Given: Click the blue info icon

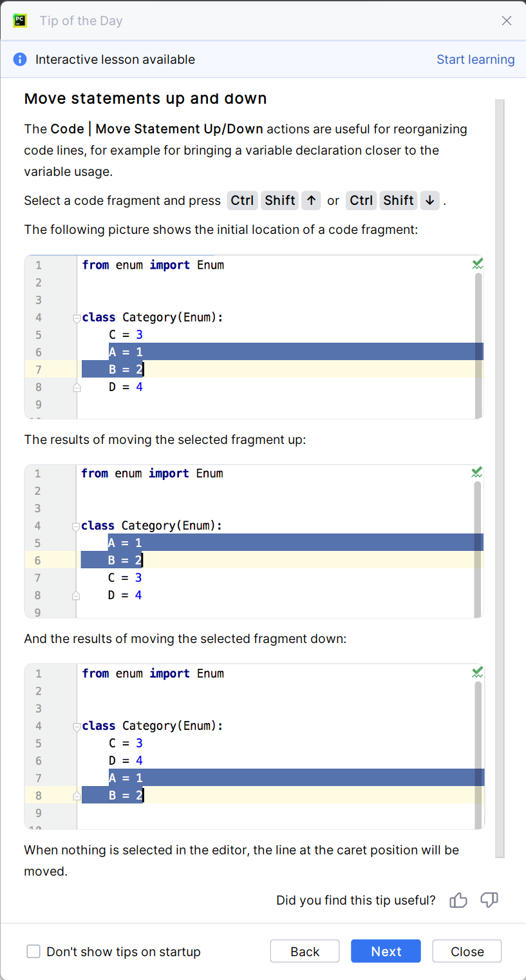Looking at the screenshot, I should pos(20,59).
